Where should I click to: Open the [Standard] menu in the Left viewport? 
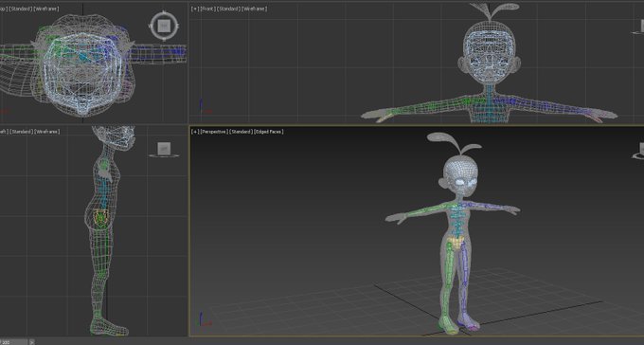[x=21, y=132]
